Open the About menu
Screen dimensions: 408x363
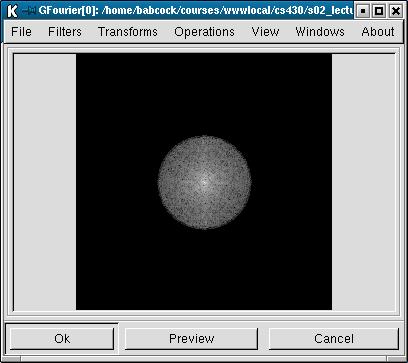click(x=378, y=32)
